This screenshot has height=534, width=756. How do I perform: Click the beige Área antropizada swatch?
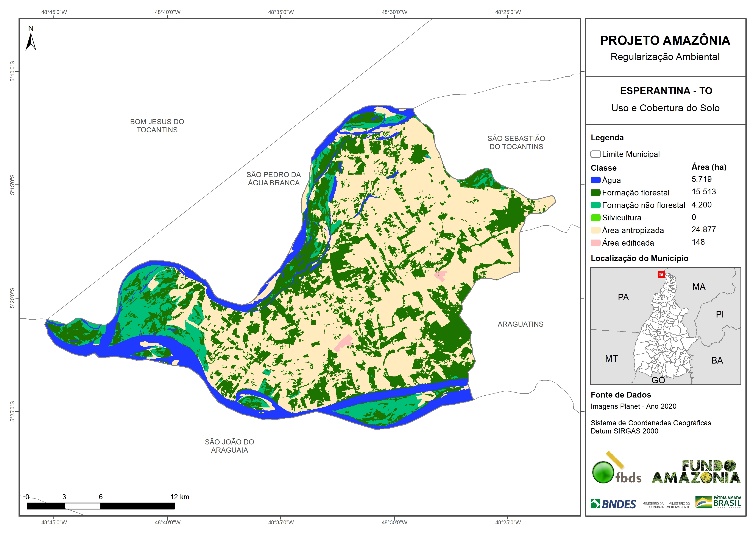(595, 230)
